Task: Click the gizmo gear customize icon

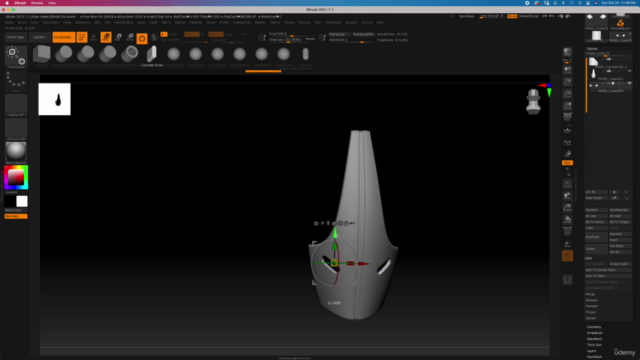Action: pyautogui.click(x=316, y=223)
